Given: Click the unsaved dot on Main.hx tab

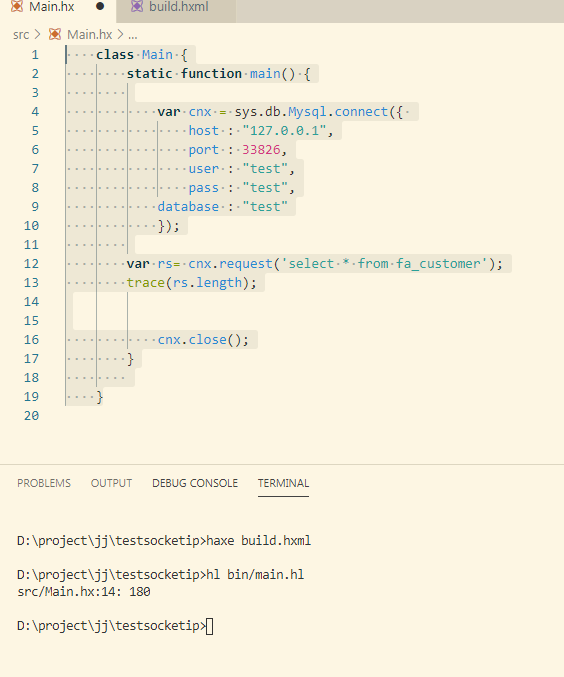Looking at the screenshot, I should click(100, 6).
